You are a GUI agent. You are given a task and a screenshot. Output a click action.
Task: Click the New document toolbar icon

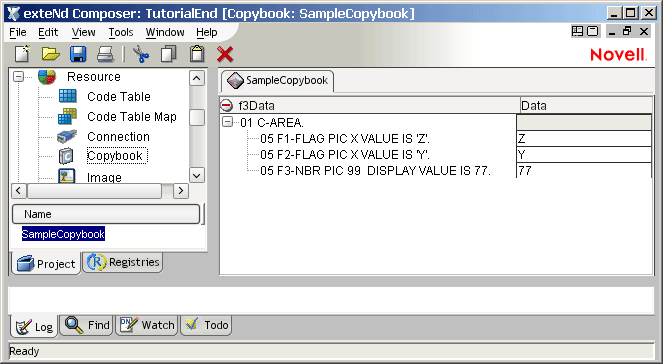pyautogui.click(x=22, y=54)
